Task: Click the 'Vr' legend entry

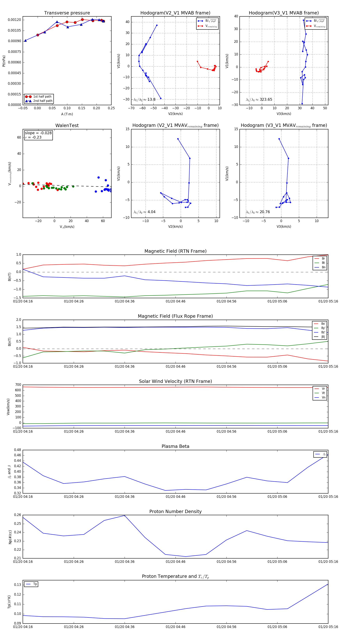Action: coord(320,389)
